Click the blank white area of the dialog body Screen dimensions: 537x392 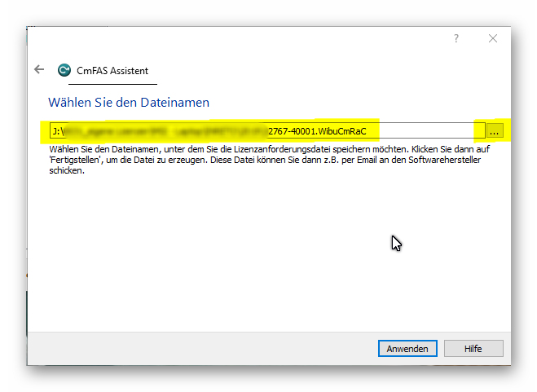(x=244, y=261)
